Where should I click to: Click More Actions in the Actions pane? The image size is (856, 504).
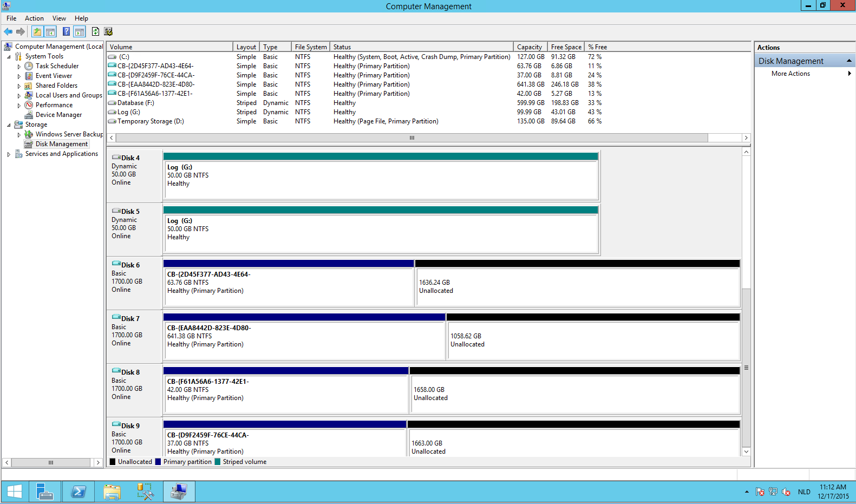coord(790,74)
